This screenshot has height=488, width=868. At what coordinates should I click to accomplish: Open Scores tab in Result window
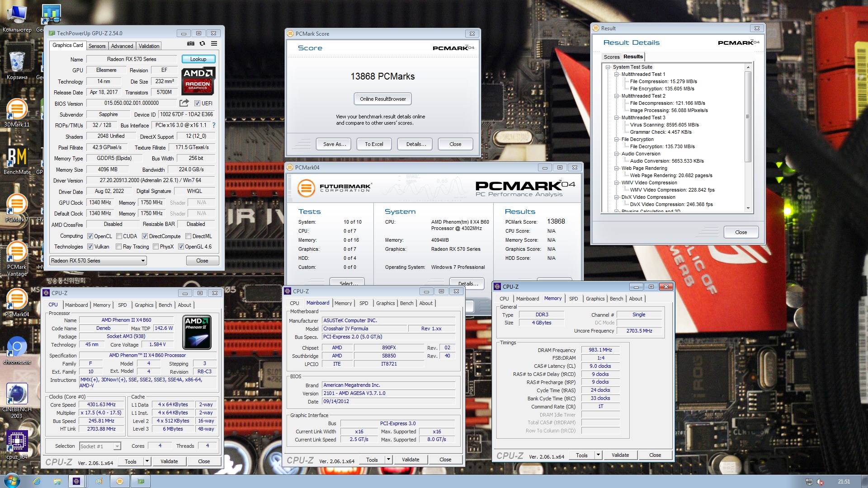point(611,57)
